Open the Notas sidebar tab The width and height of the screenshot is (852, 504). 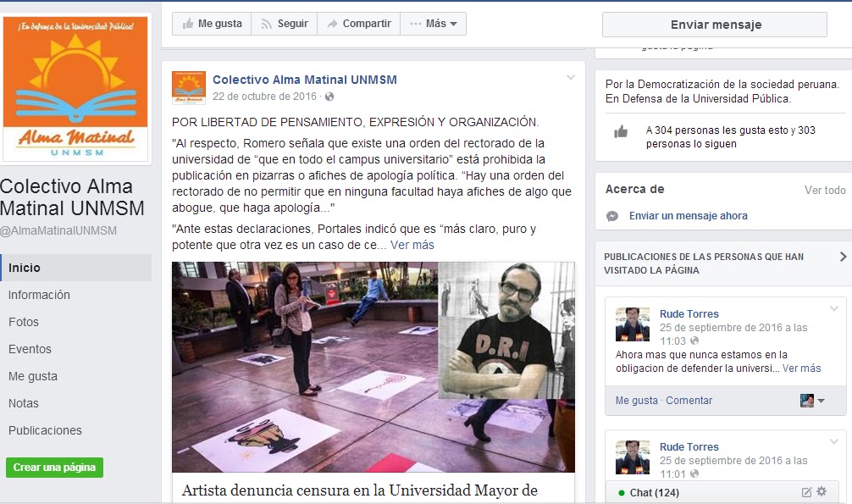pos(24,403)
